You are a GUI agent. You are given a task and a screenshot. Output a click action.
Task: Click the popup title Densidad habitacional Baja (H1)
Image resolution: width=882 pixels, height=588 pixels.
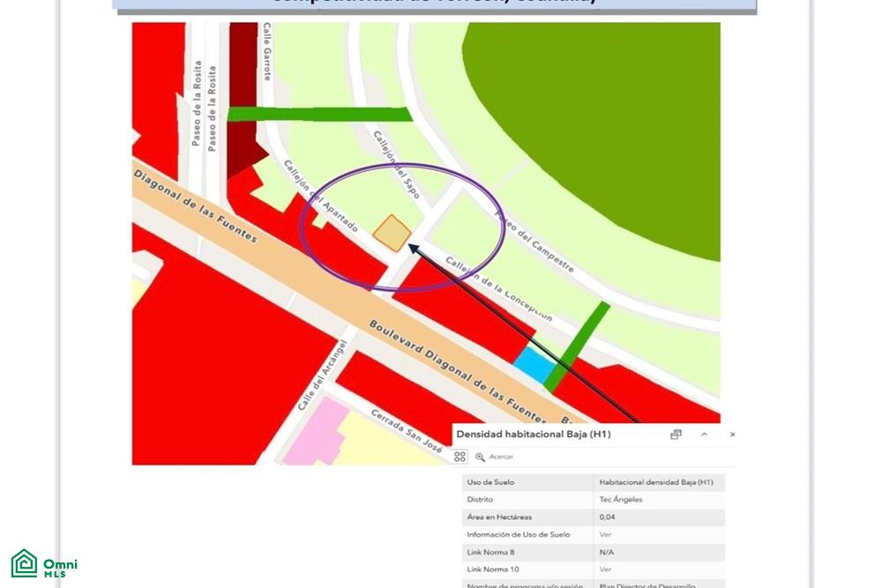[x=534, y=434]
